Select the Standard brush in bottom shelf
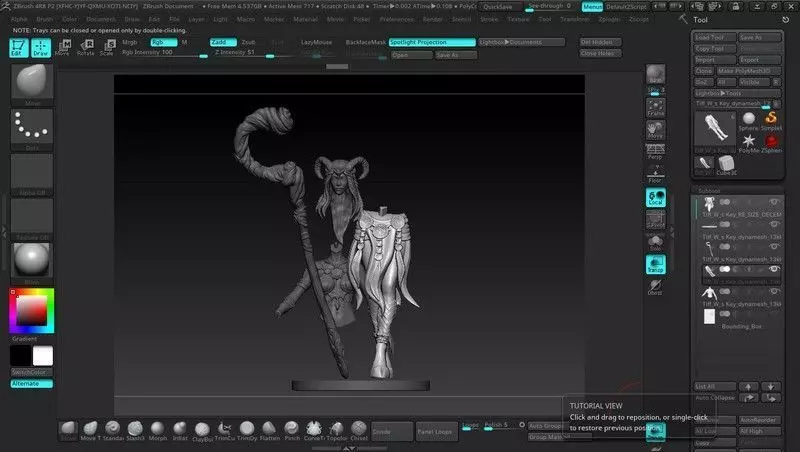 pyautogui.click(x=112, y=430)
